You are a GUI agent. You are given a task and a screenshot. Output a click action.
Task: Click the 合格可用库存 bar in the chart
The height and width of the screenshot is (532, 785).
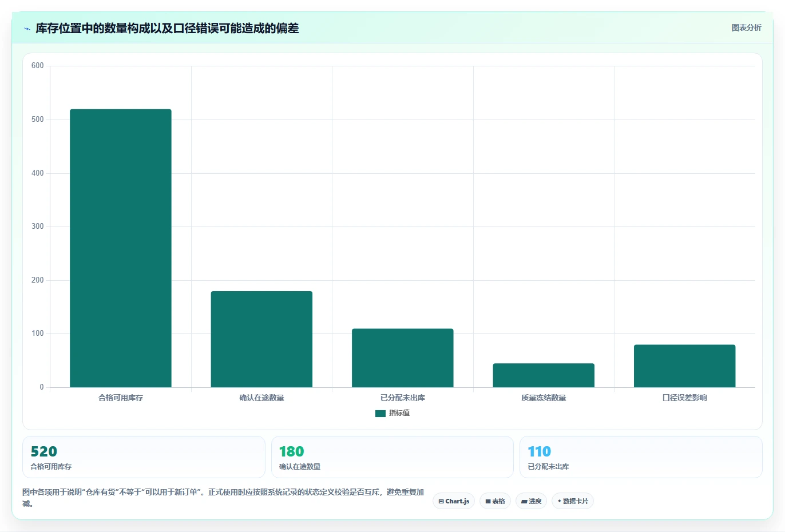(121, 248)
